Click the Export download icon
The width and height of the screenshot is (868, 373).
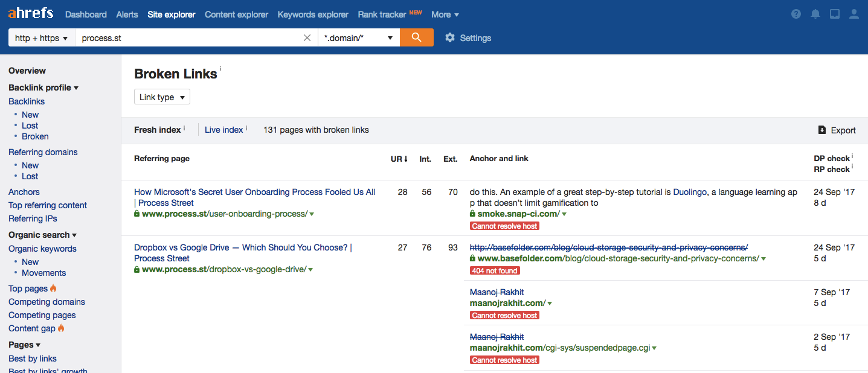(821, 130)
